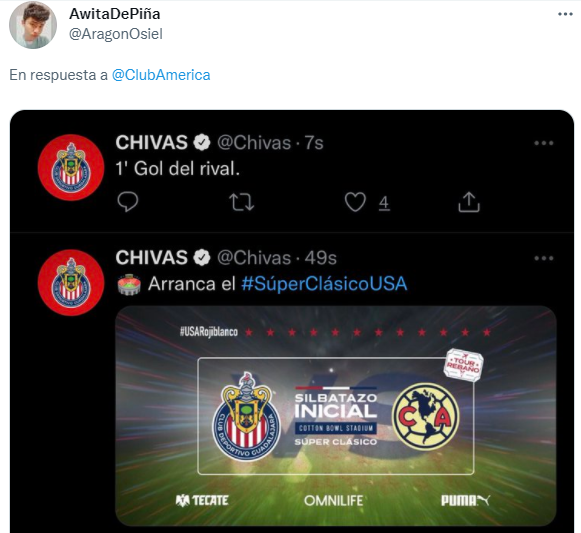Expand options on the 49s Chivas tweet
The image size is (581, 533).
tap(544, 258)
